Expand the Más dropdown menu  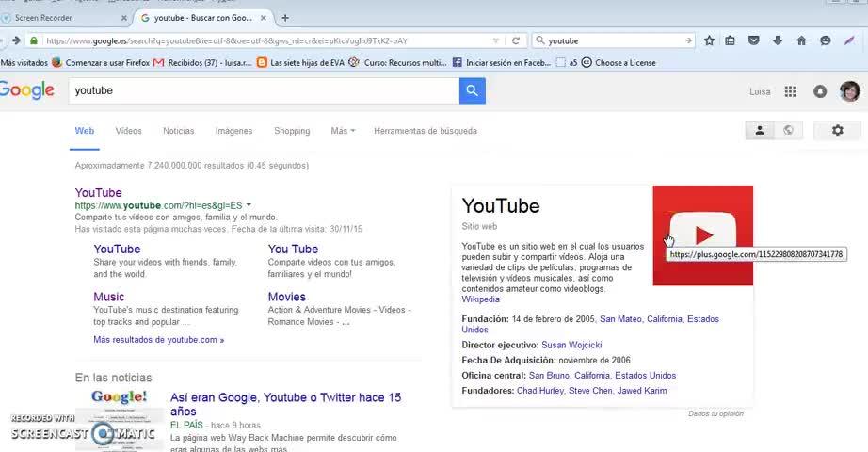click(343, 131)
